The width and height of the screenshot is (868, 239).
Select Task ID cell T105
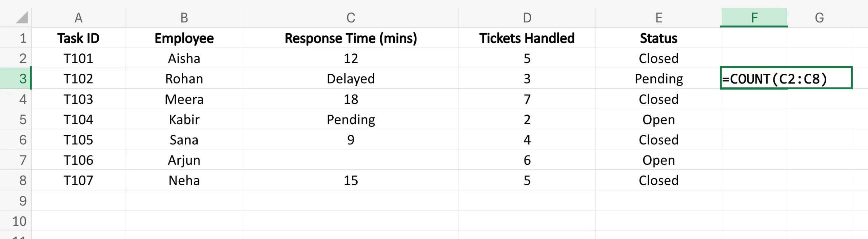[x=78, y=140]
